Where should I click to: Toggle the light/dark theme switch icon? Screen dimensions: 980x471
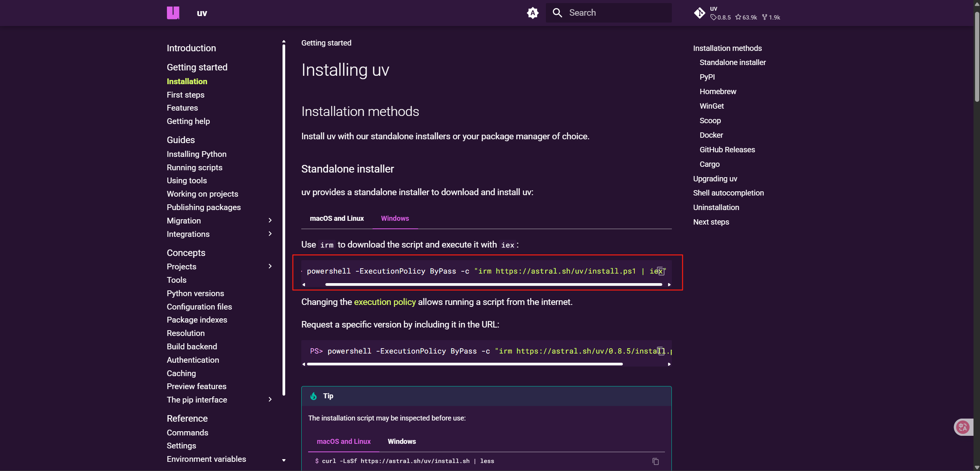click(x=532, y=13)
